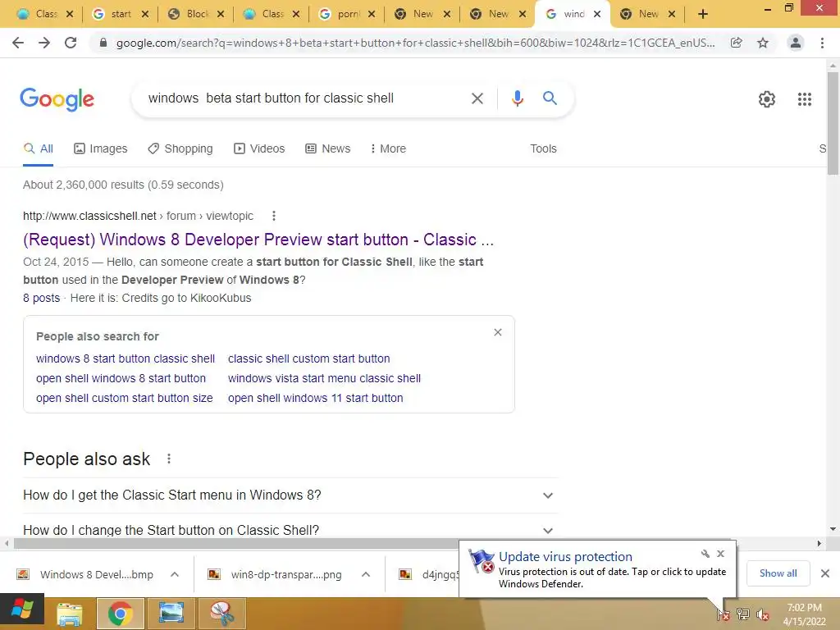Switch to the Images results tab
The width and height of the screenshot is (840, 630).
coord(101,149)
